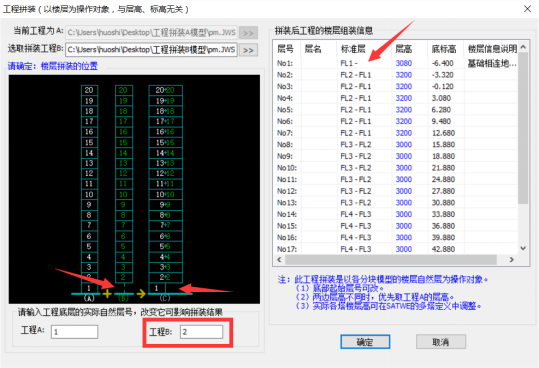Click 取消 to cancel the dialog
This screenshot has height=368, width=539.
[441, 342]
